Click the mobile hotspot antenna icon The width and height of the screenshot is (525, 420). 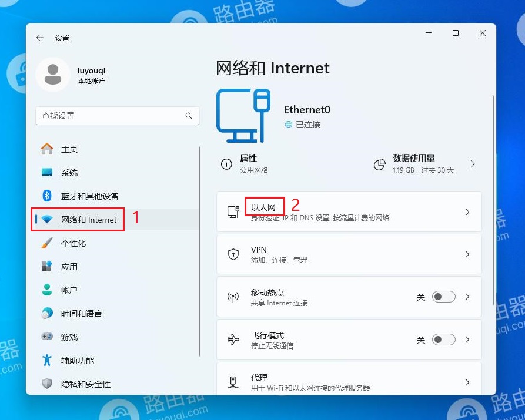[x=233, y=297]
